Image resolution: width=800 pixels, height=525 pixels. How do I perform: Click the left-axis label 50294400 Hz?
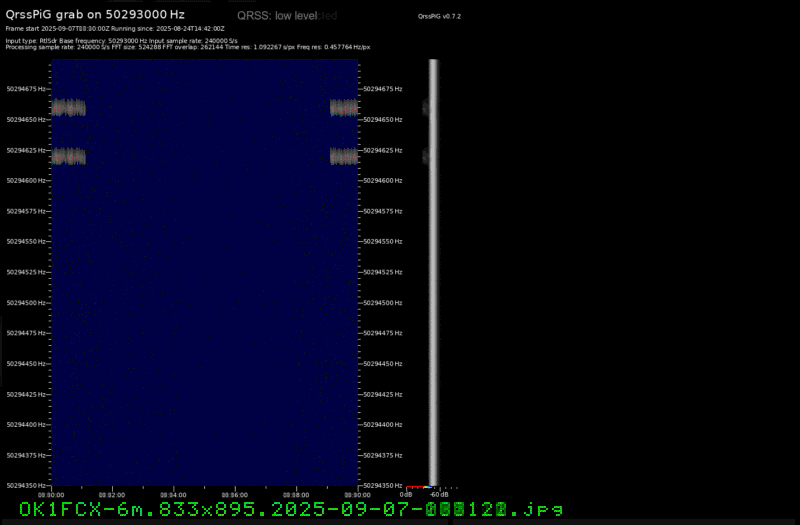[26, 424]
